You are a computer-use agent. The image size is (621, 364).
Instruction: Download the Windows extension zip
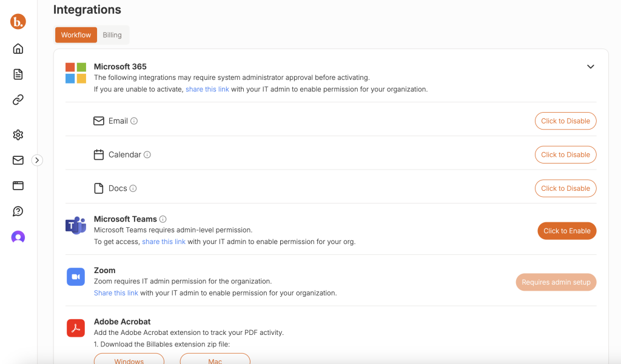129,359
